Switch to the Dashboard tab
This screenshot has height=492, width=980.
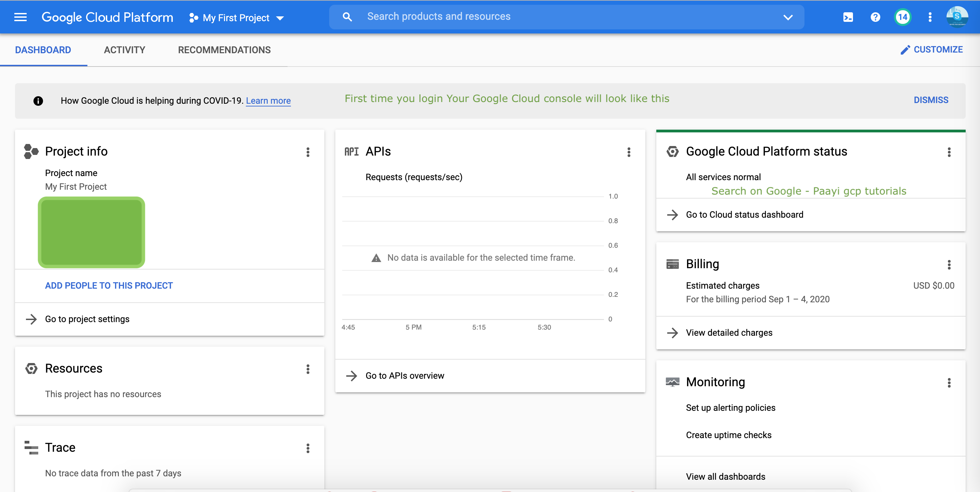coord(43,50)
